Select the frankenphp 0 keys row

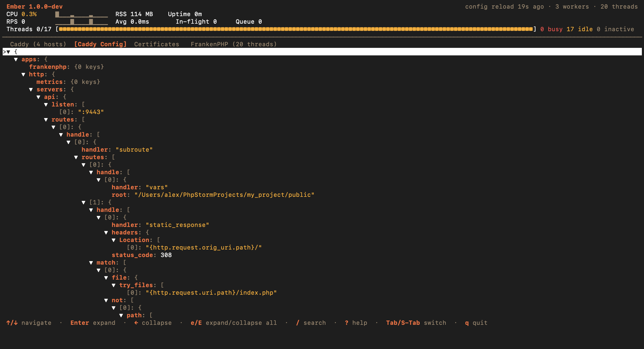pos(66,67)
